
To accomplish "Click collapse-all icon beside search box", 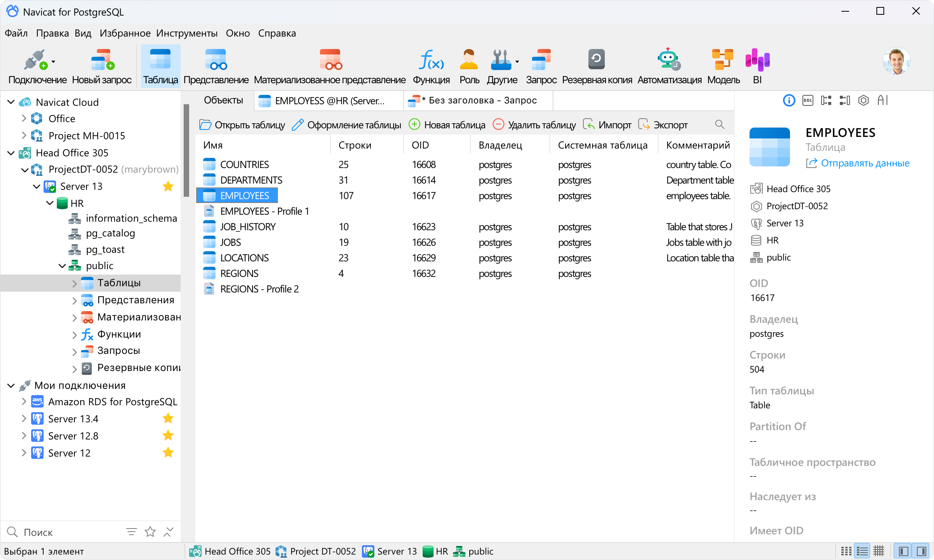I will coord(168,532).
